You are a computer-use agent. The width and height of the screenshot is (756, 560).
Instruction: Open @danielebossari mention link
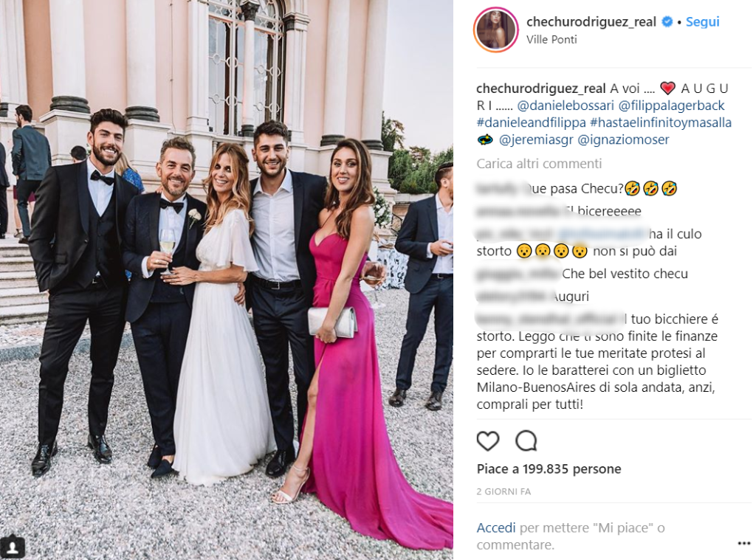566,106
